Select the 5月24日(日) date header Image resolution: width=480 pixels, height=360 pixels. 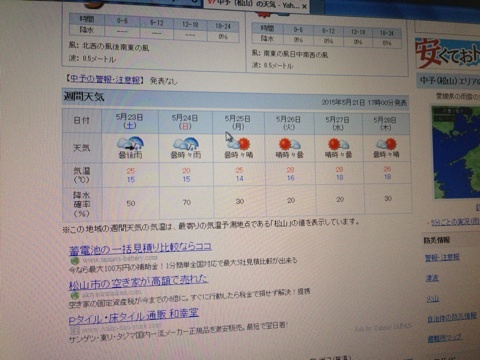pos(185,122)
